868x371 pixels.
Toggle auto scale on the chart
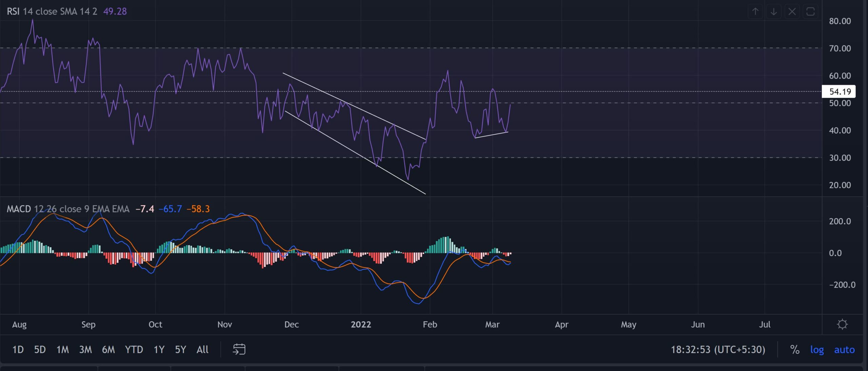[x=845, y=350]
